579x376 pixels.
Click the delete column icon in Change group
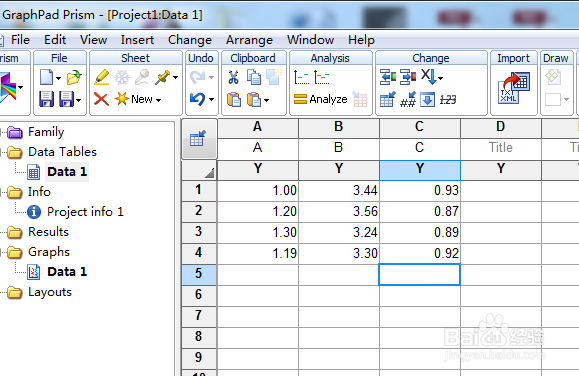click(x=408, y=77)
